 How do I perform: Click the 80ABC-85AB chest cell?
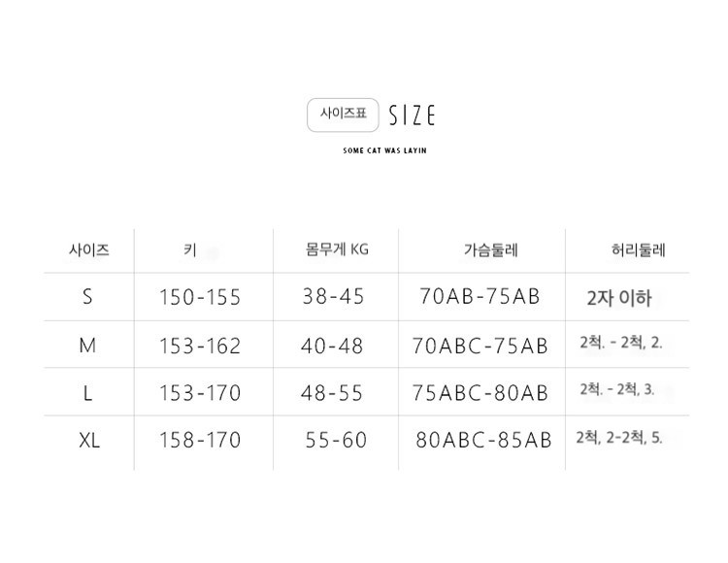tap(483, 440)
